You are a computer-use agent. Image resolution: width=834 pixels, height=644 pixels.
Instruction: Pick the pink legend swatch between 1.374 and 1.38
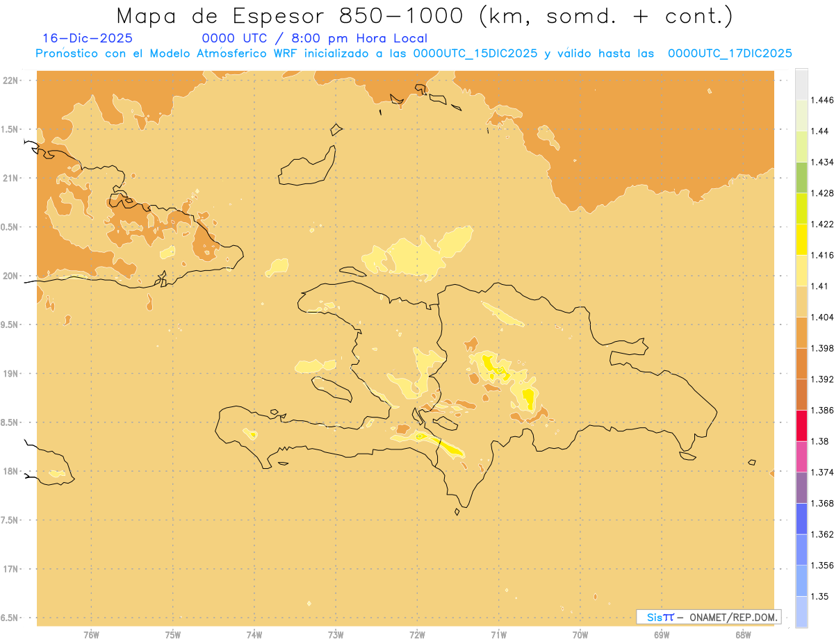[x=801, y=456]
